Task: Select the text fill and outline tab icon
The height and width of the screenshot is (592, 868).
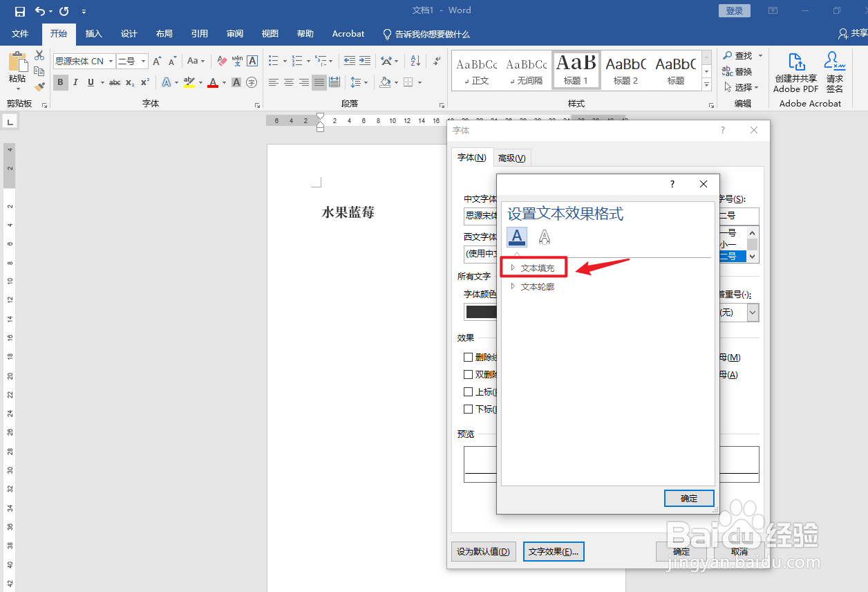Action: [518, 237]
